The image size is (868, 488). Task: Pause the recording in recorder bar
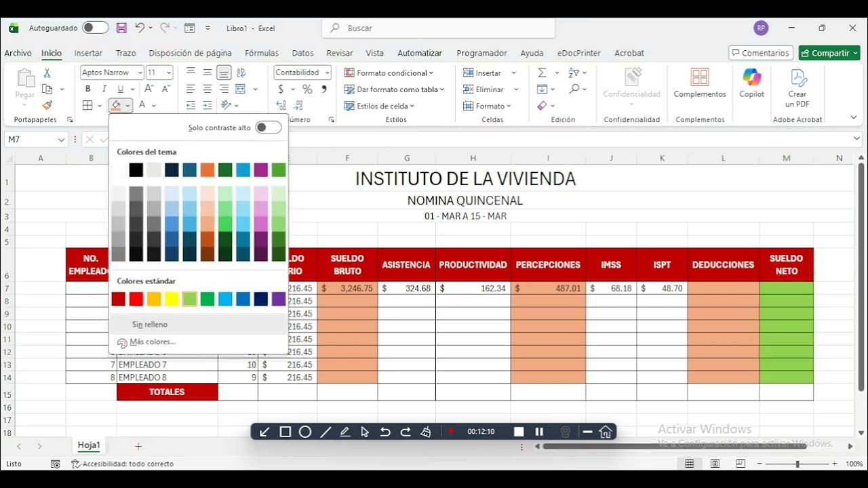539,432
